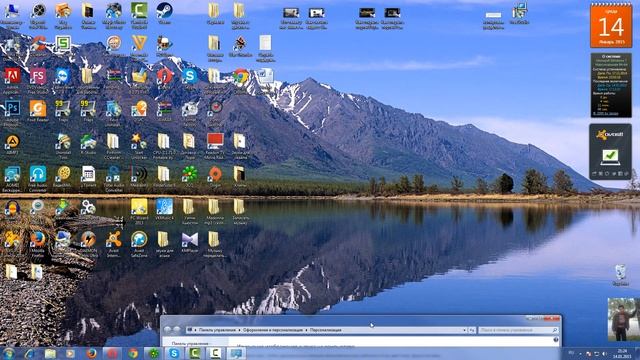Select the green ICQ flower desktop icon
This screenshot has width=640, height=360.
(x=189, y=177)
